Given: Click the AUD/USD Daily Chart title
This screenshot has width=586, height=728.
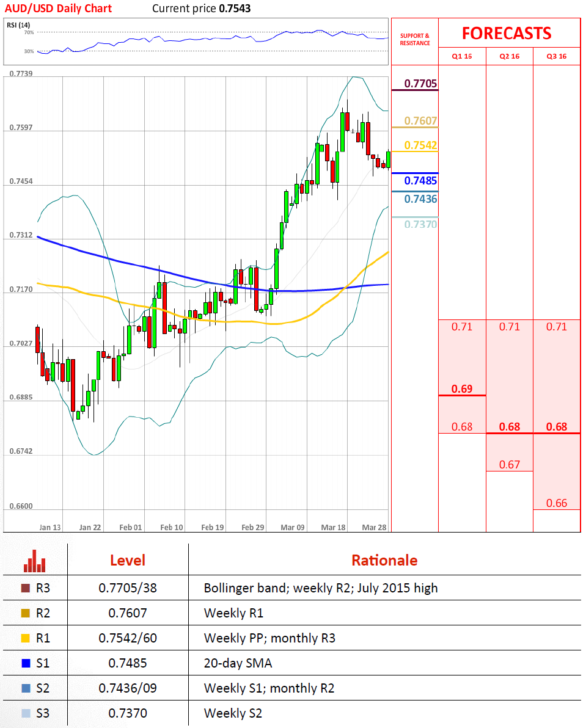Looking at the screenshot, I should (59, 9).
